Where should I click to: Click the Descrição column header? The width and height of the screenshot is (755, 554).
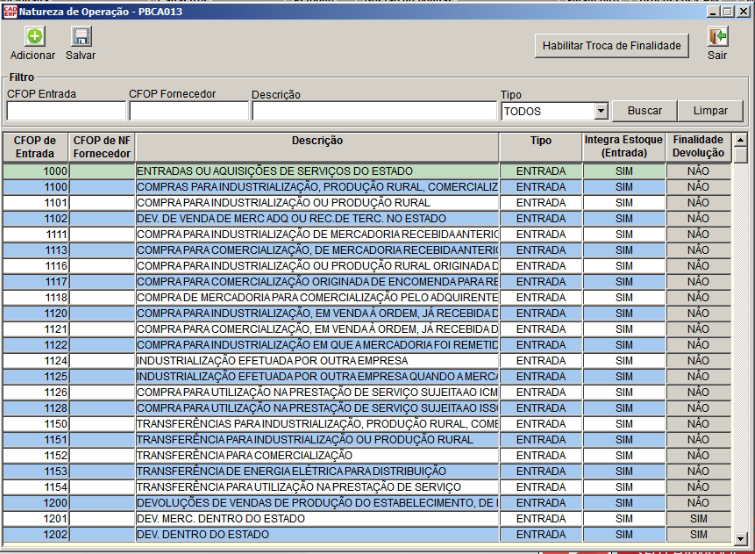pos(317,147)
